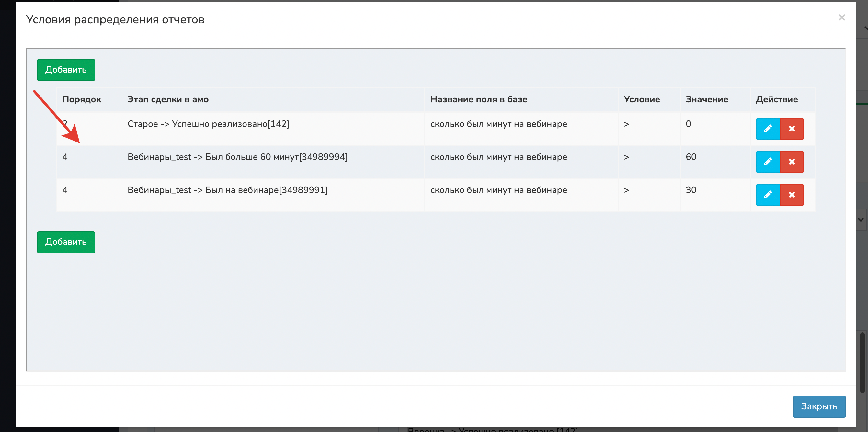Edit the Был больше 60 минут row
Image resolution: width=868 pixels, height=432 pixels.
point(768,162)
